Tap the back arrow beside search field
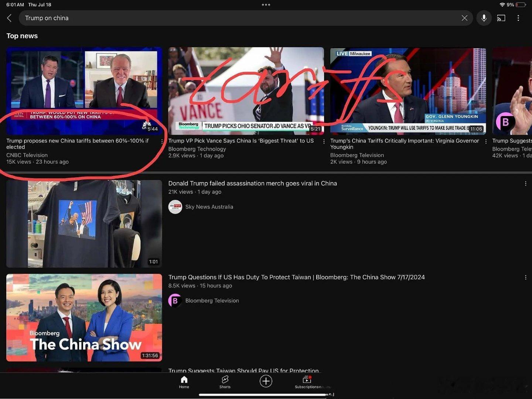Viewport: 532px width, 399px height. tap(9, 18)
